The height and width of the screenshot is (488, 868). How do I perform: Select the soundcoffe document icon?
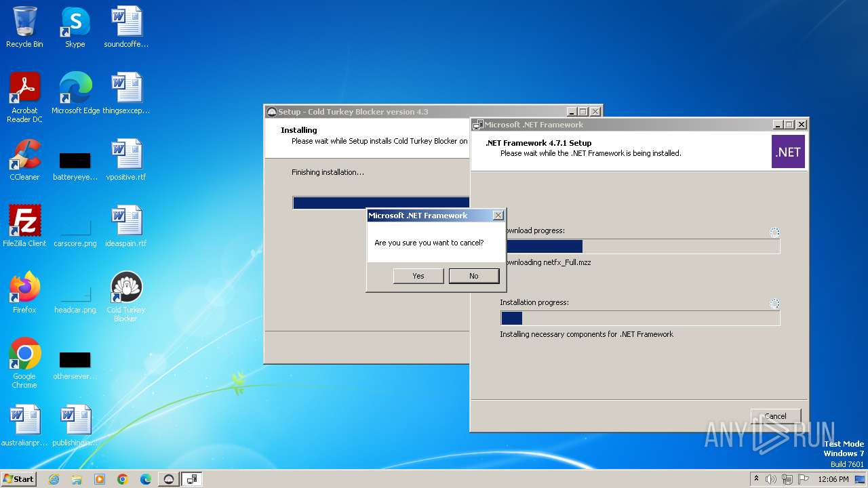point(126,27)
